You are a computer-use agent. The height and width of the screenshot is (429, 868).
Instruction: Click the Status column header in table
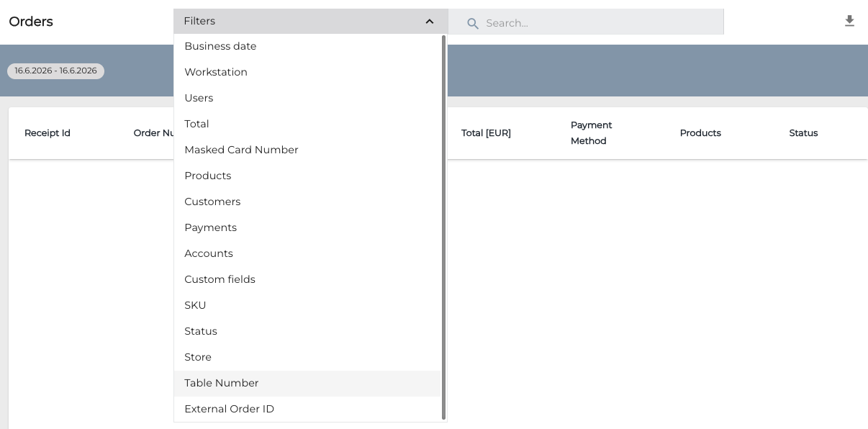point(803,133)
